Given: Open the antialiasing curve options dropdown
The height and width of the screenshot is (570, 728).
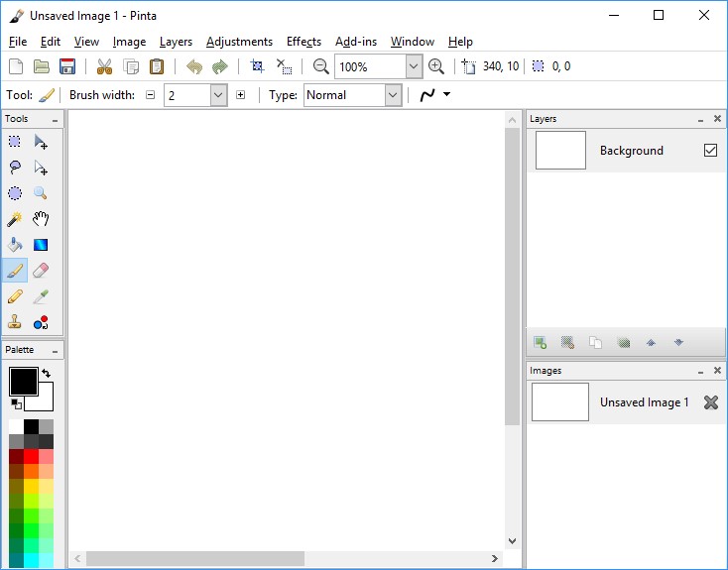Looking at the screenshot, I should point(446,94).
